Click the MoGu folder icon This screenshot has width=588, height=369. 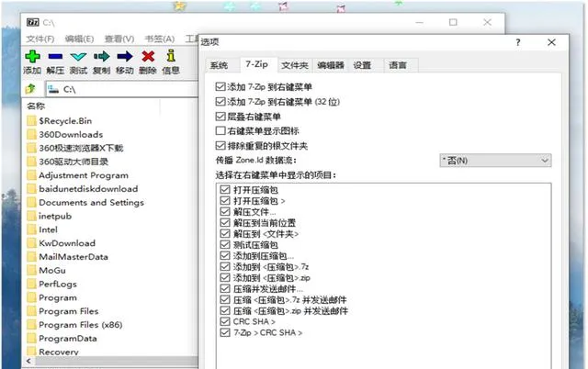32,271
